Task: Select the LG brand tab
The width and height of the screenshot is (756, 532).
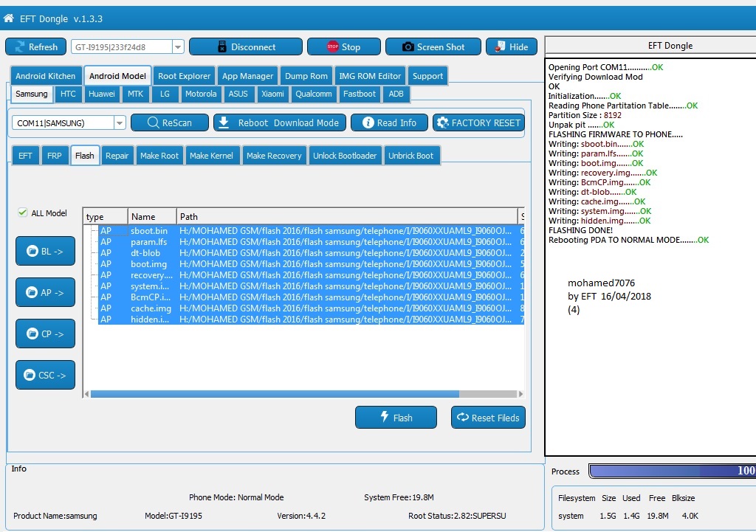Action: [165, 94]
